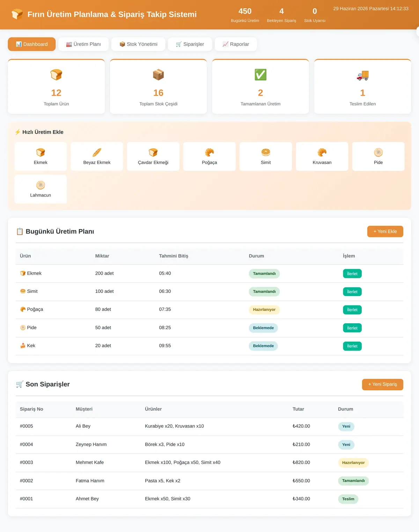This screenshot has height=532, width=419.
Task: Click the Teslim badge for order #0001
Action: [348, 499]
